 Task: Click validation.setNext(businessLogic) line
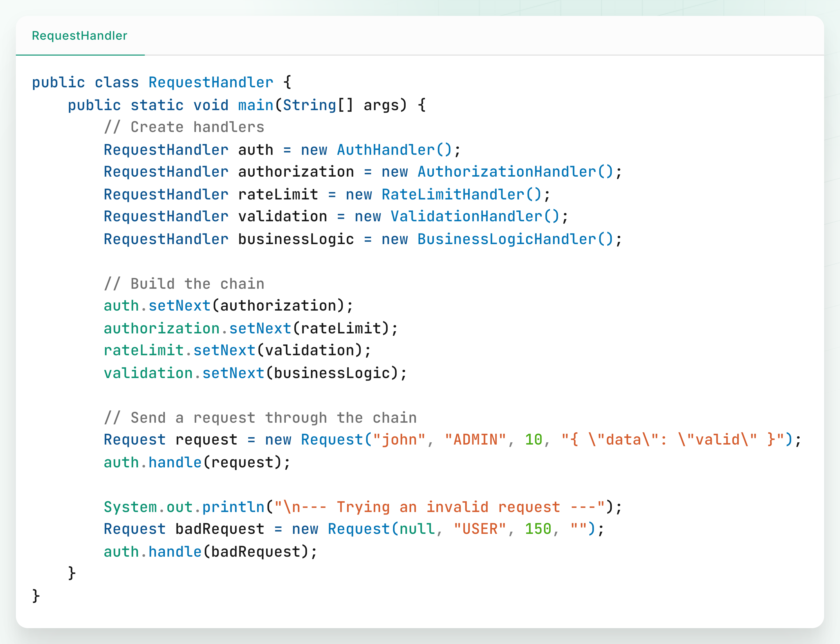255,373
